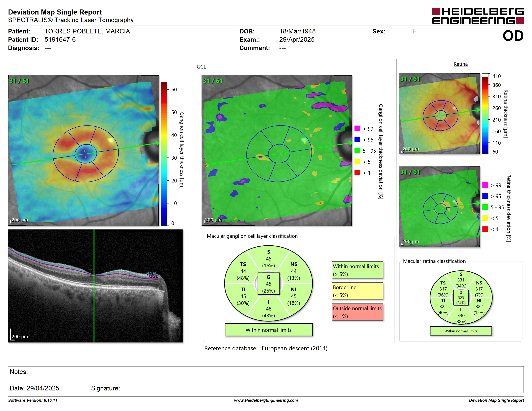Click the exam date 29/Apr/2025
This screenshot has height=411, width=532.
297,39
